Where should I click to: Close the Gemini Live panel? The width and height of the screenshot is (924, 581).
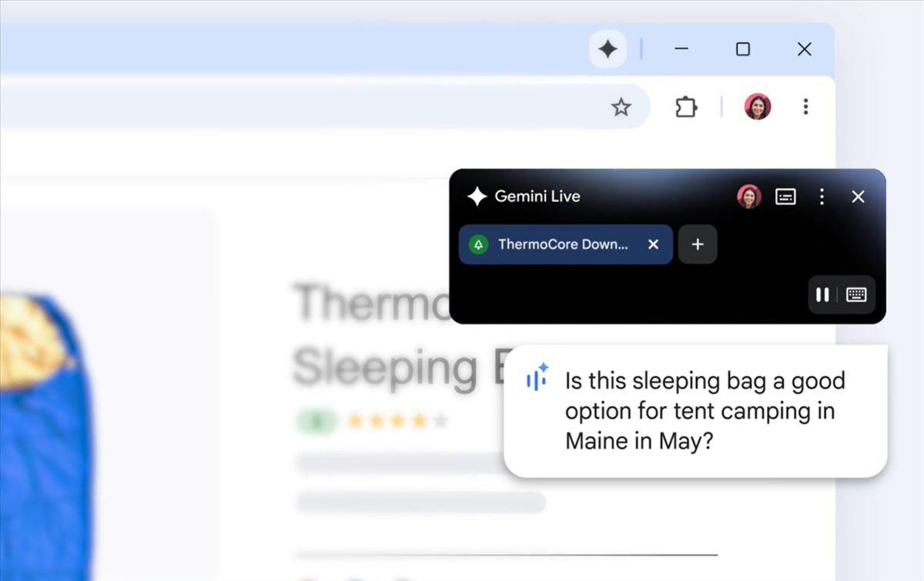point(858,196)
